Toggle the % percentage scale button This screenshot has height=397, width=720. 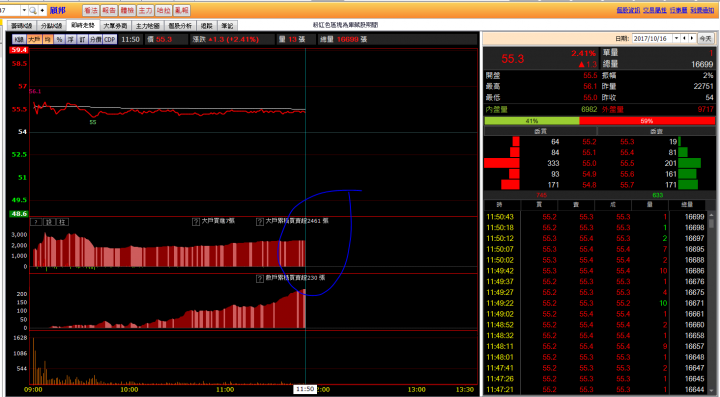click(x=59, y=39)
